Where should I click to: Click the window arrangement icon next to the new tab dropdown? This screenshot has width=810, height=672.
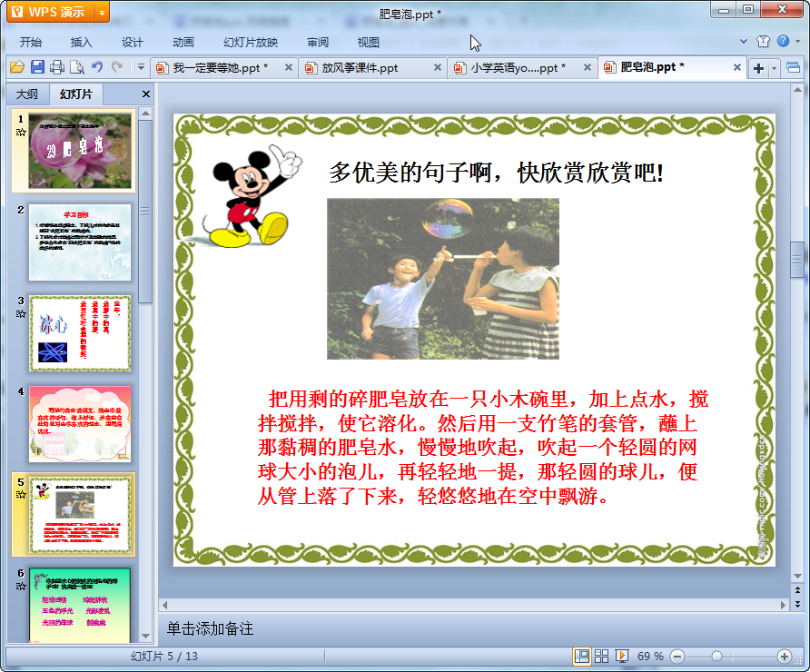[793, 68]
